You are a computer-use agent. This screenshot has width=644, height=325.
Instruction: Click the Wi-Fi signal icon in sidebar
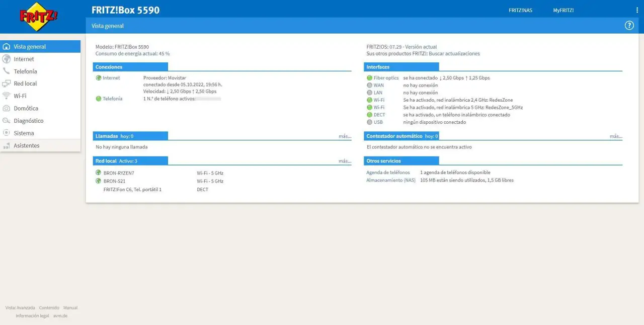pos(7,96)
